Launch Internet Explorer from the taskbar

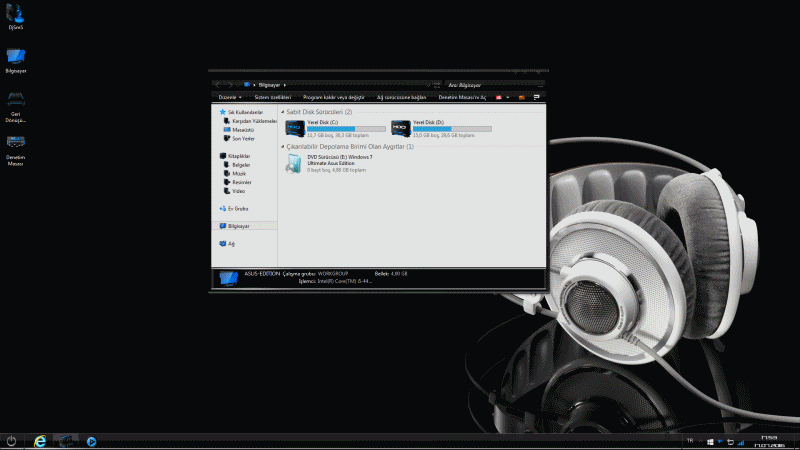click(x=40, y=440)
